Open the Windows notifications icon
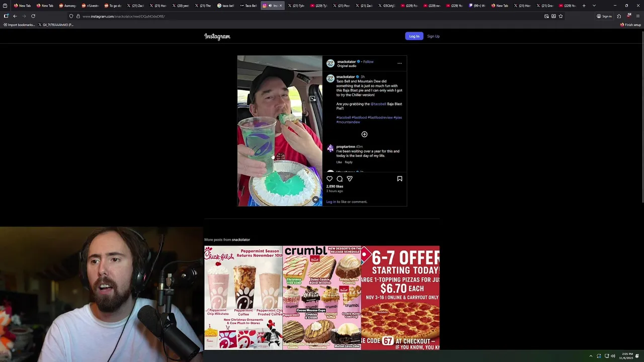This screenshot has width=644, height=362. [637, 356]
